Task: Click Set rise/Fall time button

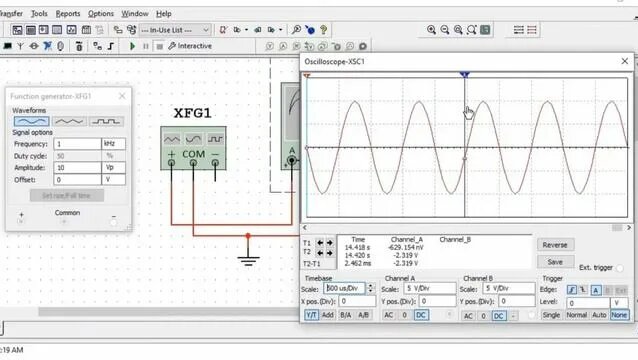Action: click(67, 196)
